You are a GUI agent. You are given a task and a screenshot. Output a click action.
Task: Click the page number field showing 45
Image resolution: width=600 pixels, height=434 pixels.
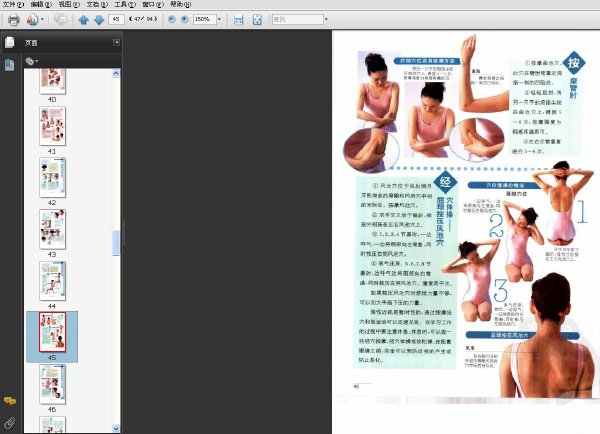click(116, 19)
